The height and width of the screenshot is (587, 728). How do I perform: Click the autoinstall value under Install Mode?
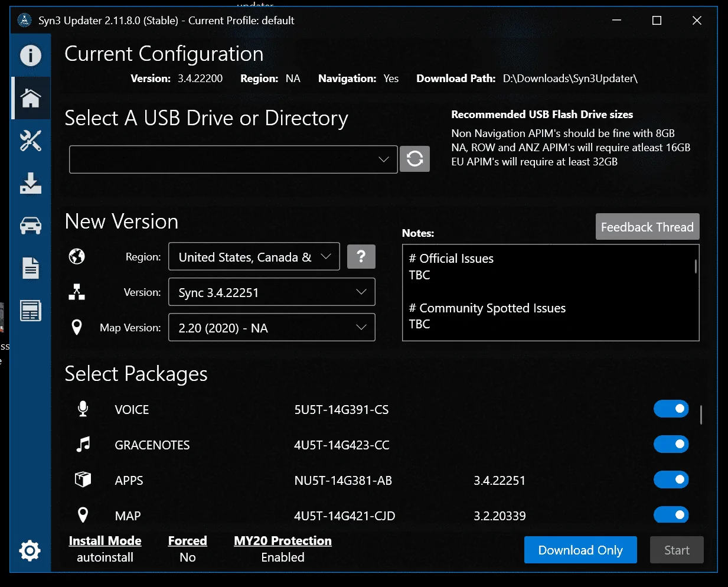click(105, 557)
